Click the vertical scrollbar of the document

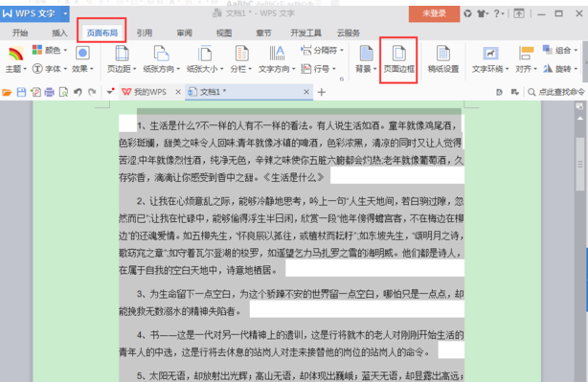tap(580, 165)
